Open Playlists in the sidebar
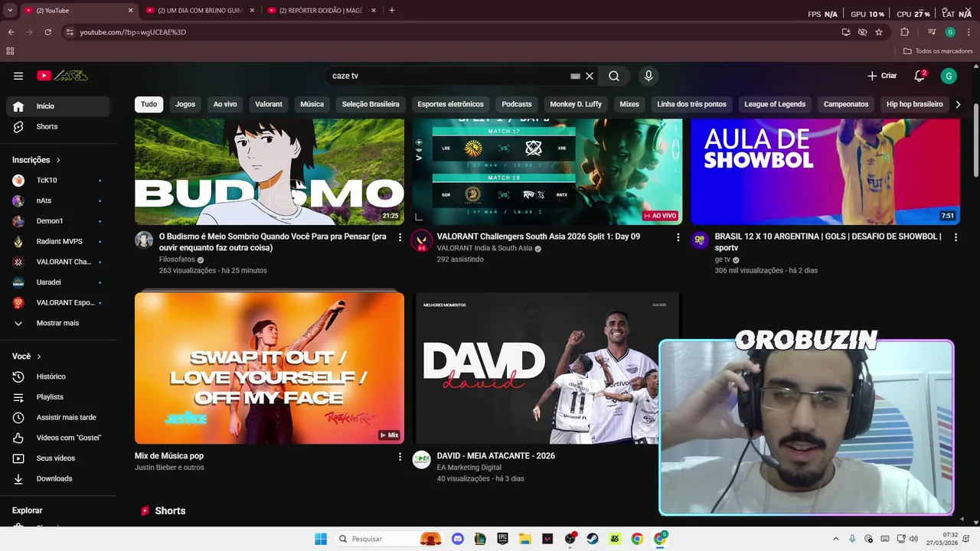 click(58, 397)
